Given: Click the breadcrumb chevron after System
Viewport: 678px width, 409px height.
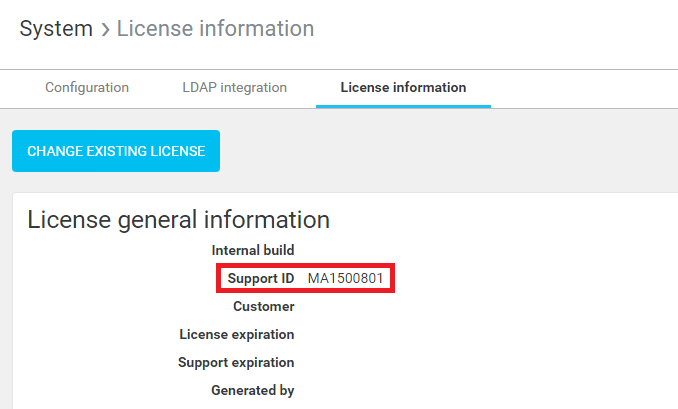Looking at the screenshot, I should (x=105, y=30).
